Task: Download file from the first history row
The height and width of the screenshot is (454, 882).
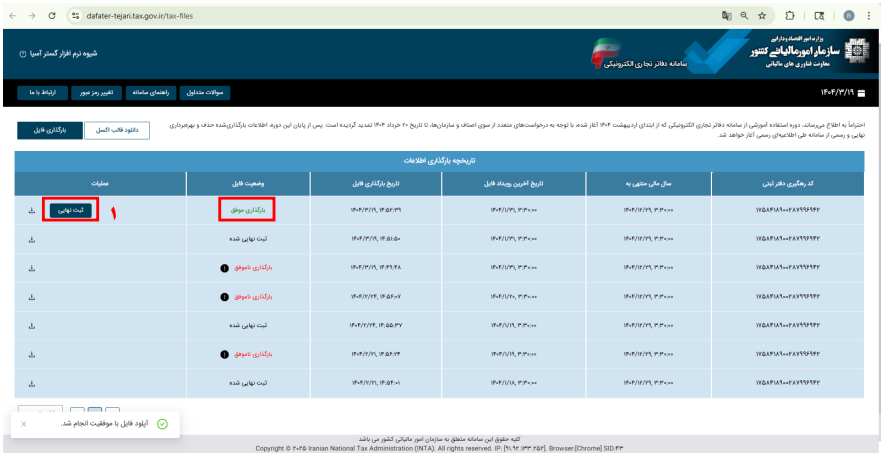Action: coord(32,210)
